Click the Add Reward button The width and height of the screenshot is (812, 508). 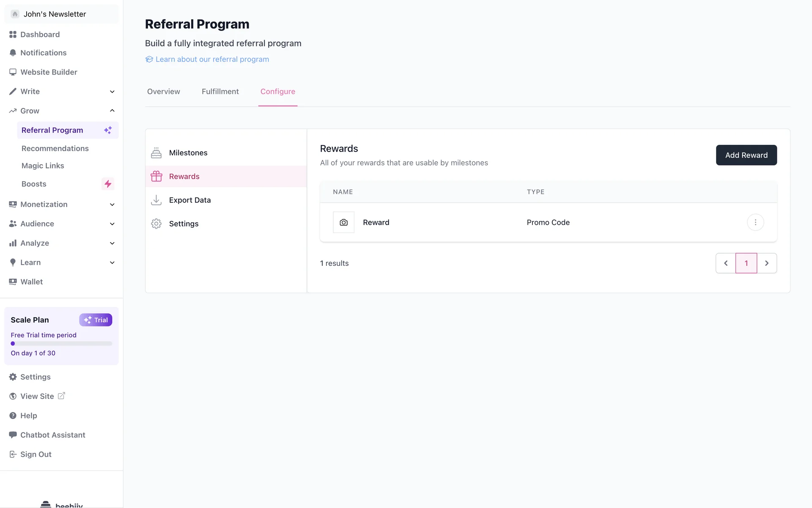tap(746, 155)
